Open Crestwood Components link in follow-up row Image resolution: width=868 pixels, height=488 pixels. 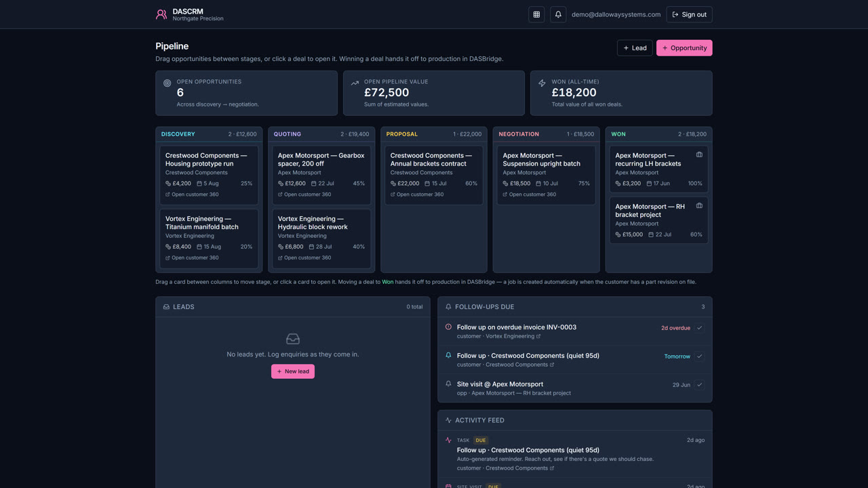[x=519, y=365]
